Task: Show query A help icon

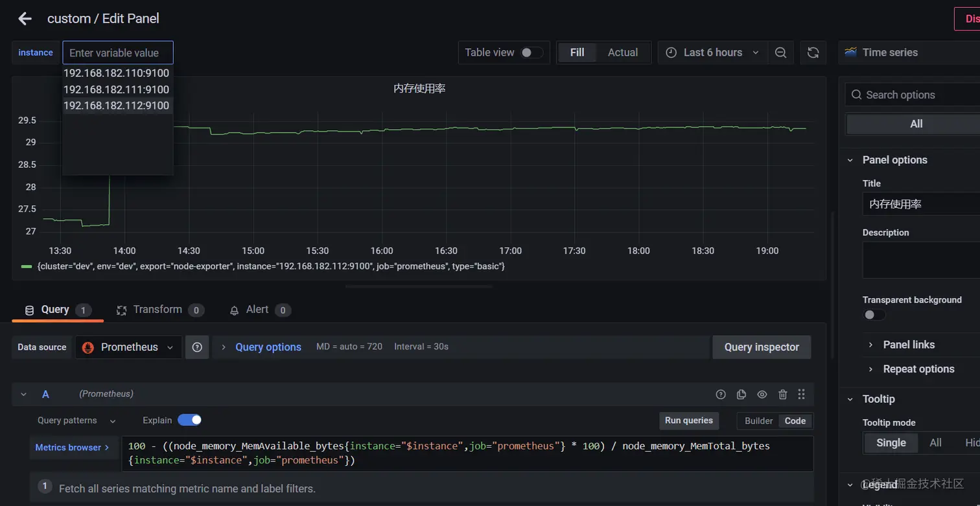Action: (721, 394)
